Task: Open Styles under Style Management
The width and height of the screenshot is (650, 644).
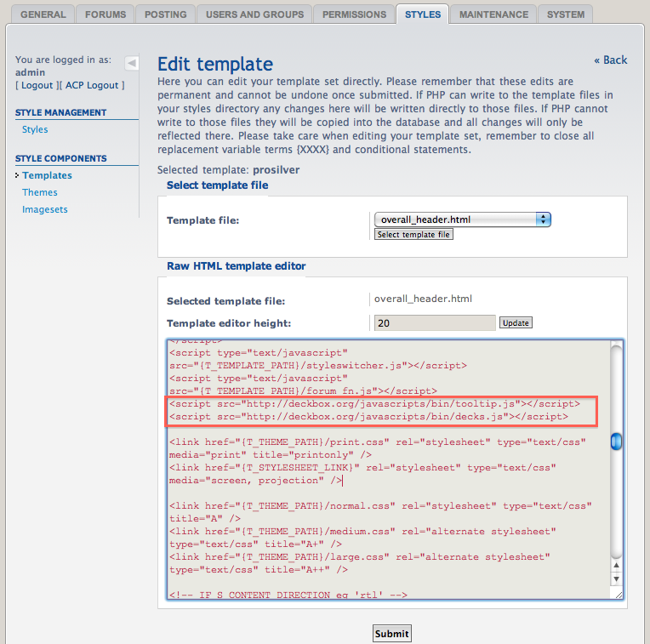Action: point(35,129)
